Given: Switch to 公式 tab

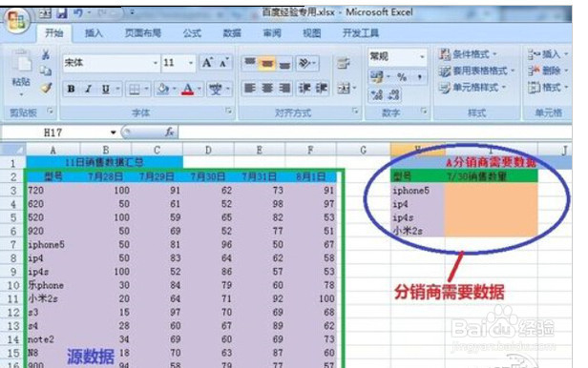Looking at the screenshot, I should point(192,33).
